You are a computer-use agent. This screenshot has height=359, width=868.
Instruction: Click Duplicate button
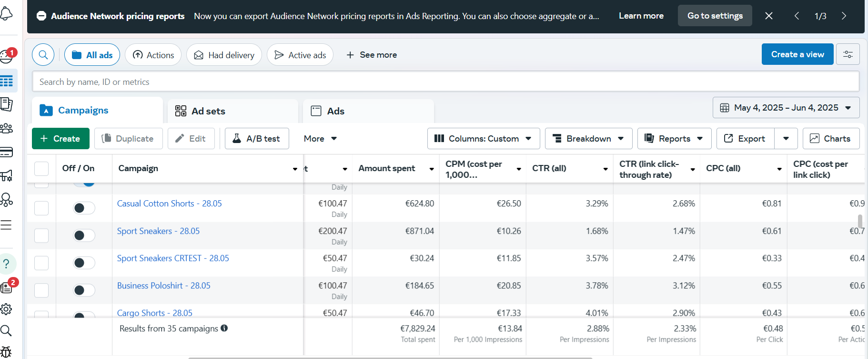pos(129,139)
